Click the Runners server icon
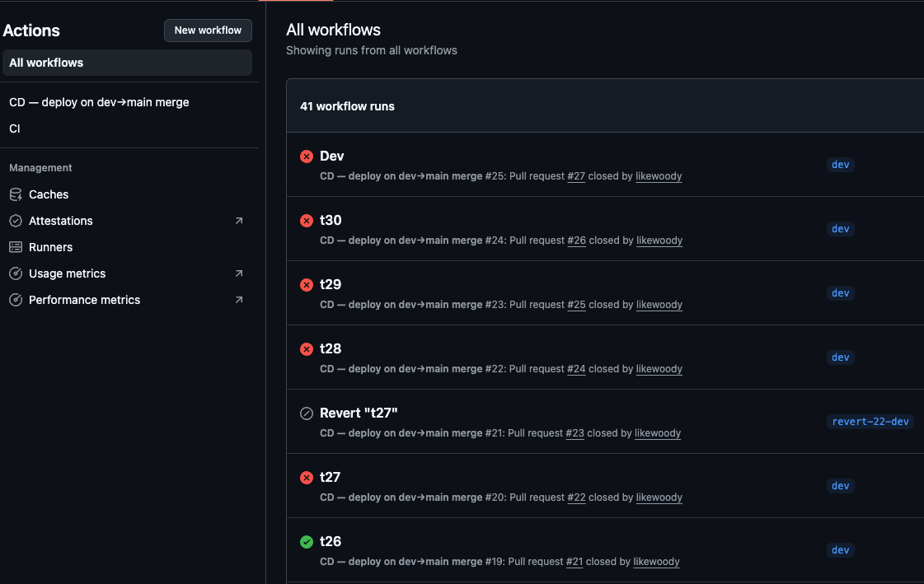The height and width of the screenshot is (584, 924). (x=15, y=247)
